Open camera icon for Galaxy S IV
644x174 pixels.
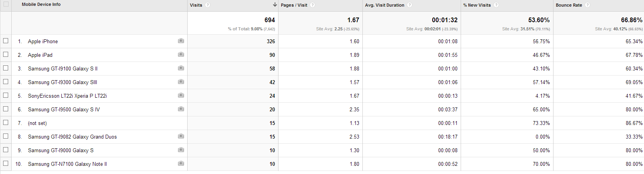[x=181, y=109]
